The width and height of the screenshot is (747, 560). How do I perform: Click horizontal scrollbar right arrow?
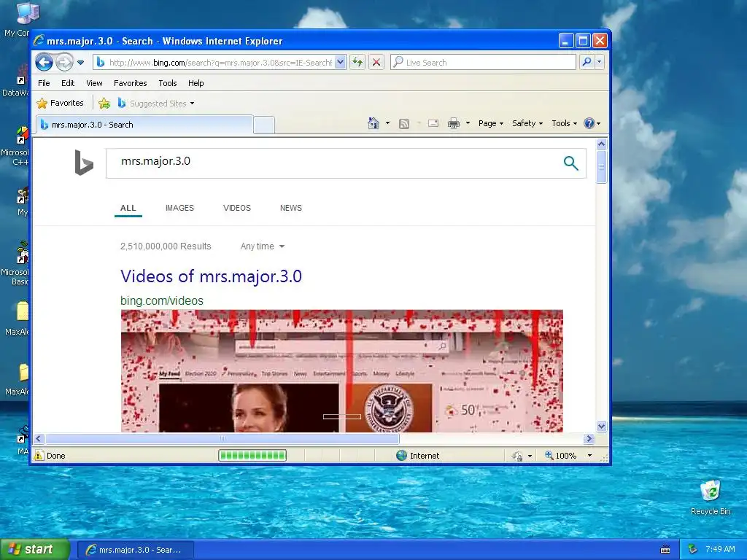tap(589, 438)
